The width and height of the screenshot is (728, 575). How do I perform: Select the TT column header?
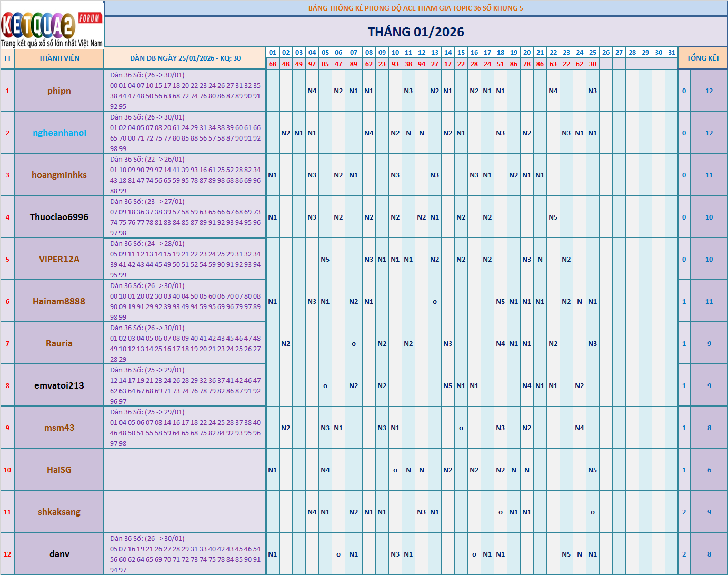(7, 58)
